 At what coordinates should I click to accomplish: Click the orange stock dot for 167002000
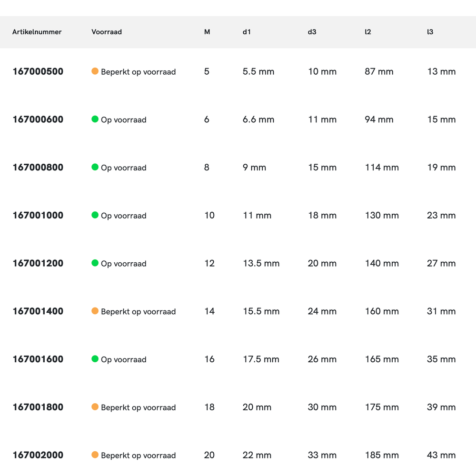tap(95, 455)
